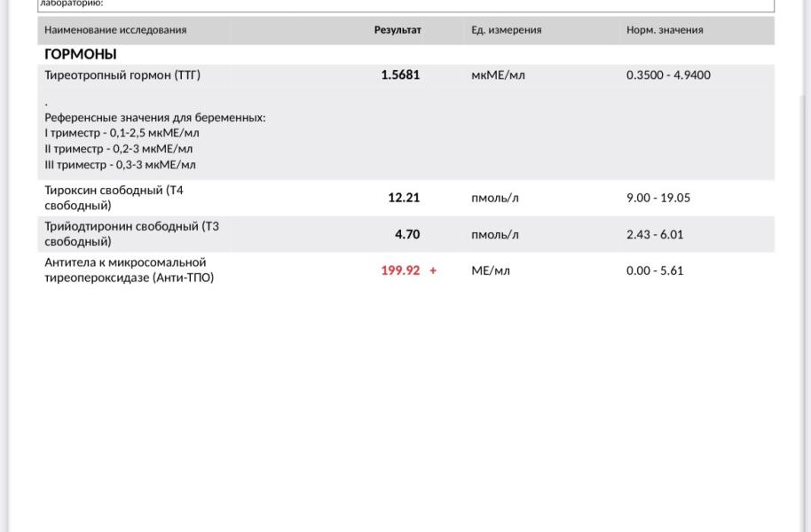
Task: Select the 'Тироксин свободный (Т4 свободный)' test name
Action: click(114, 198)
